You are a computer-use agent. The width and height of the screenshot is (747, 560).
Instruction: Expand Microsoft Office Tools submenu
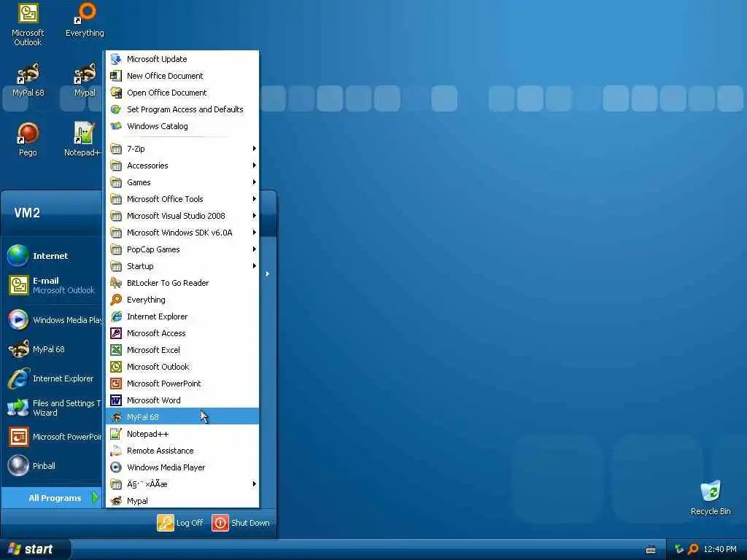182,199
